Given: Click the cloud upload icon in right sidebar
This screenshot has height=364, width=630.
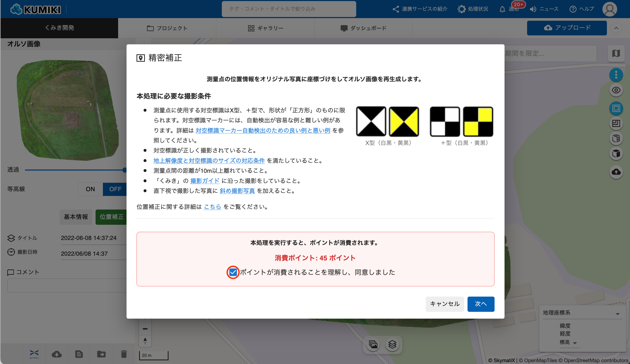Looking at the screenshot, I should 616,172.
